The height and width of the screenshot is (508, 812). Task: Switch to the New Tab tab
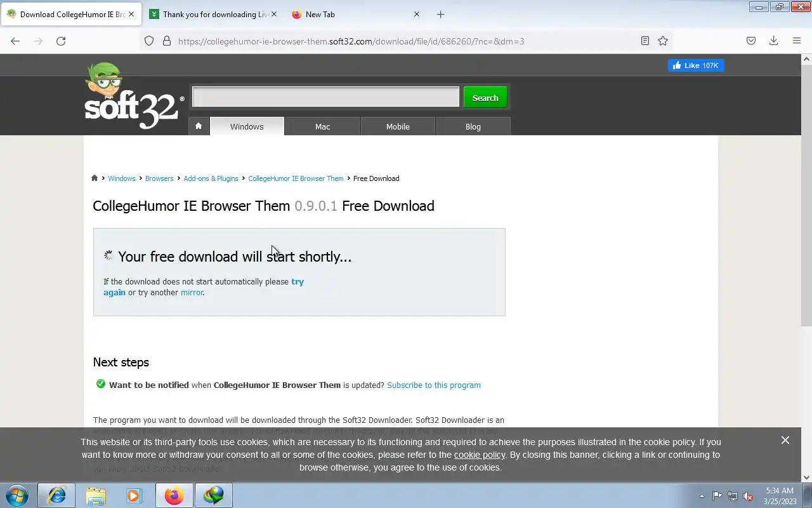tap(355, 14)
